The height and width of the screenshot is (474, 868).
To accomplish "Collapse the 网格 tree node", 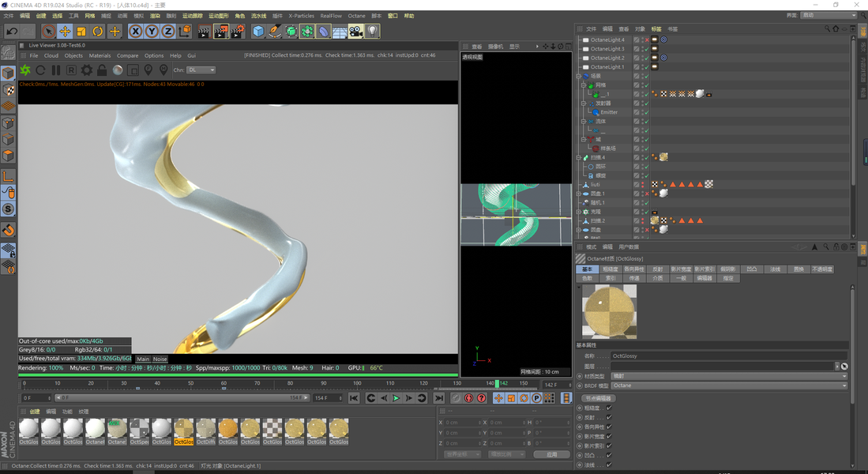I will coord(584,85).
